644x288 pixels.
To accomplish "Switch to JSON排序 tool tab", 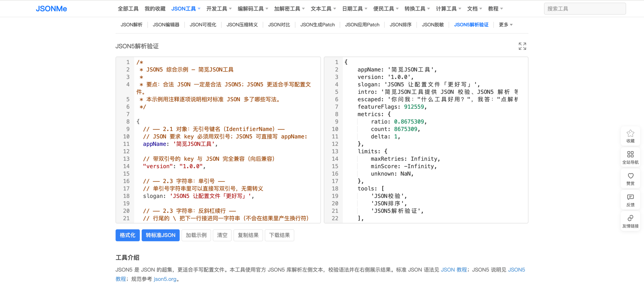I will coord(401,25).
